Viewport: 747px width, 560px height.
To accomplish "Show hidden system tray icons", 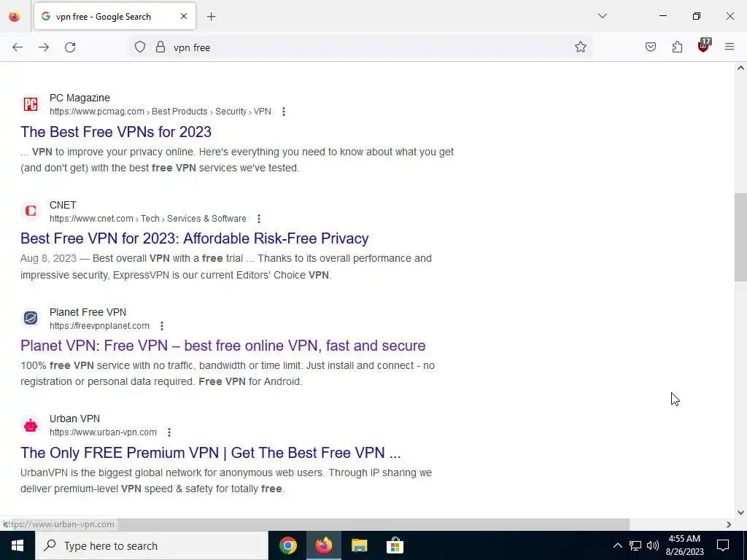I will (617, 545).
